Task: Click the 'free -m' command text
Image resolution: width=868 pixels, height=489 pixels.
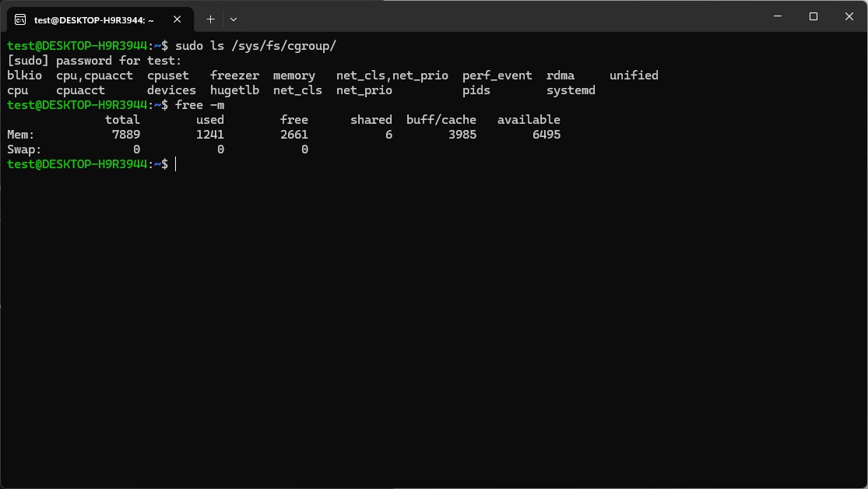Action: coord(199,105)
